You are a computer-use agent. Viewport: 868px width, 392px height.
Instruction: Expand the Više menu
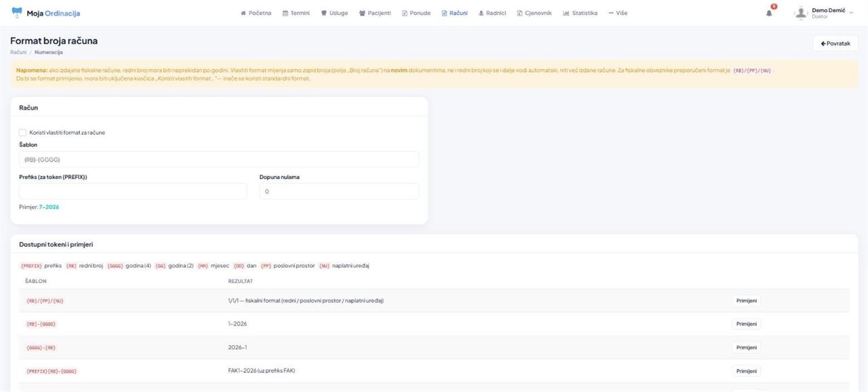[618, 13]
